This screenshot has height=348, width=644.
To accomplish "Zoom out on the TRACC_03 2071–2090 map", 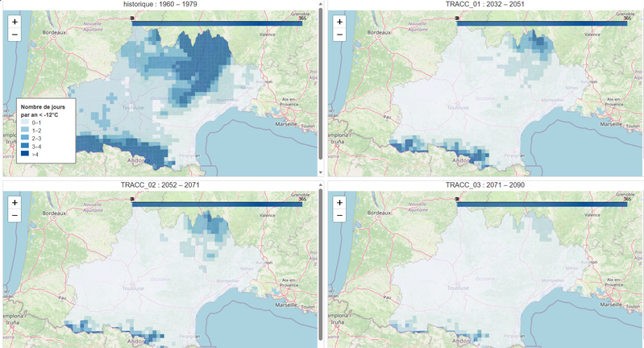I will click(x=339, y=216).
